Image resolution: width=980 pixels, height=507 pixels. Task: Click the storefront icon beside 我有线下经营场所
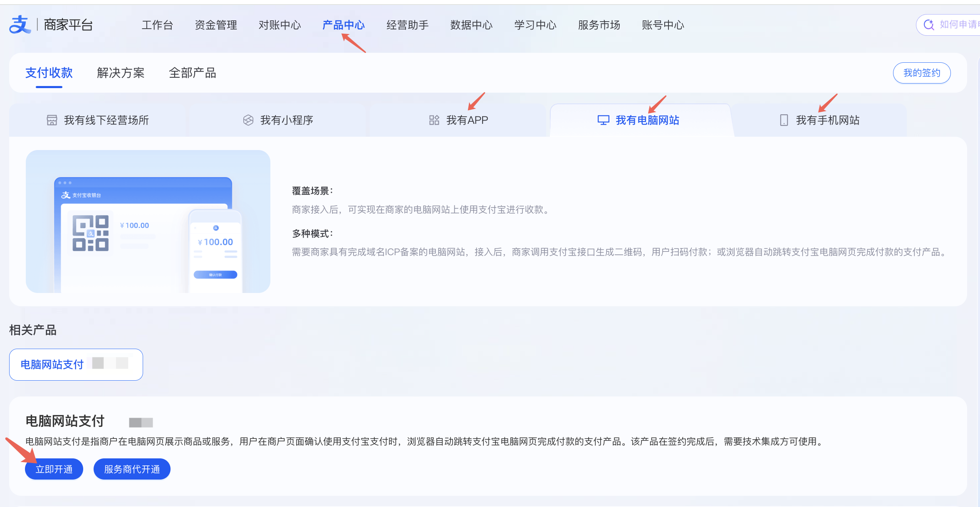click(52, 120)
